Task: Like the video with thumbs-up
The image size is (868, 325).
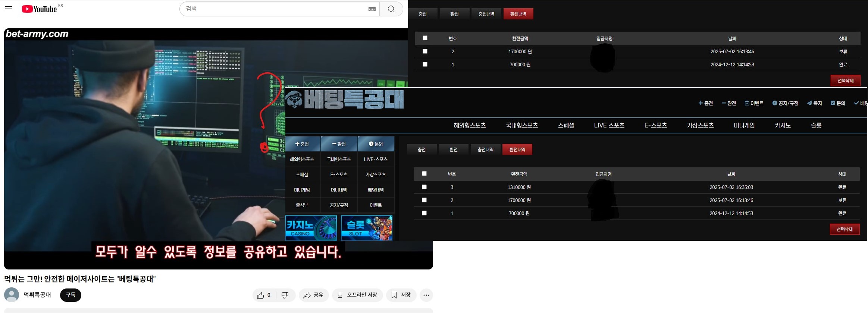Action: coord(264,295)
